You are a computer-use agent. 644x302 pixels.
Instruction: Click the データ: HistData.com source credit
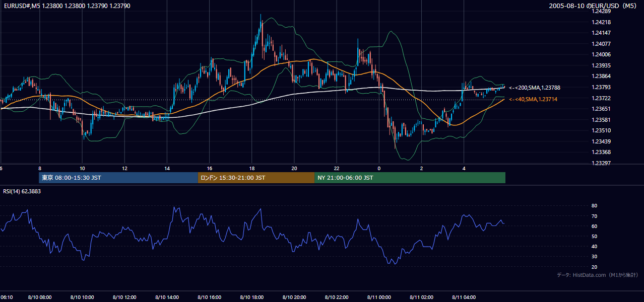tap(598, 275)
